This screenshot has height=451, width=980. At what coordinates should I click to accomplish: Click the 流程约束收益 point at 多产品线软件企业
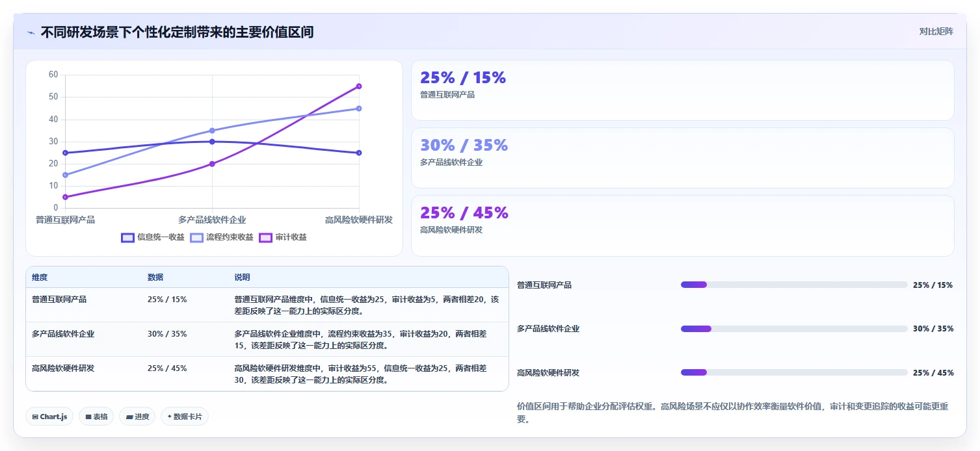coord(212,131)
